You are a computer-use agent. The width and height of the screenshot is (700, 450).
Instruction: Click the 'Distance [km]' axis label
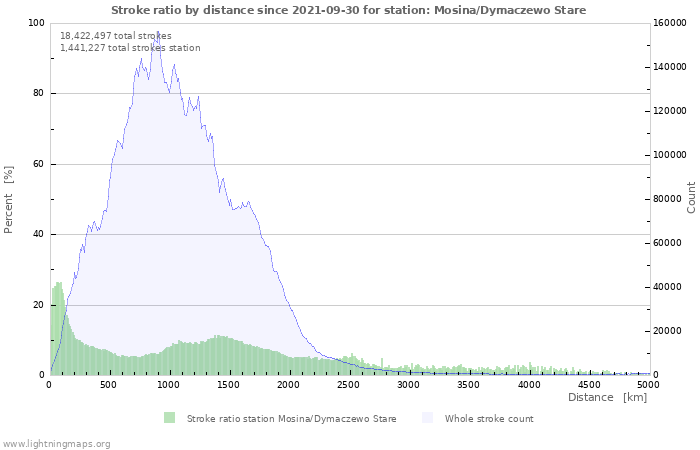pyautogui.click(x=607, y=397)
